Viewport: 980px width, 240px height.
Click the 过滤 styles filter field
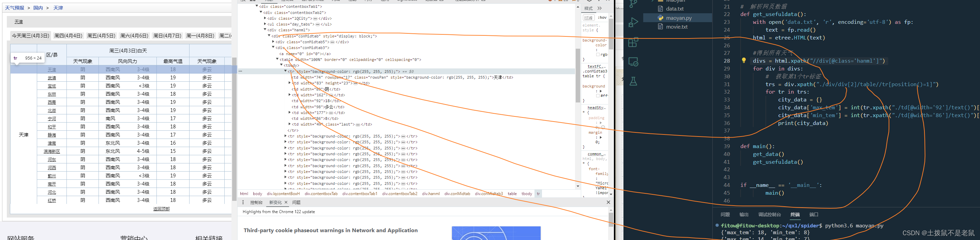(x=589, y=17)
